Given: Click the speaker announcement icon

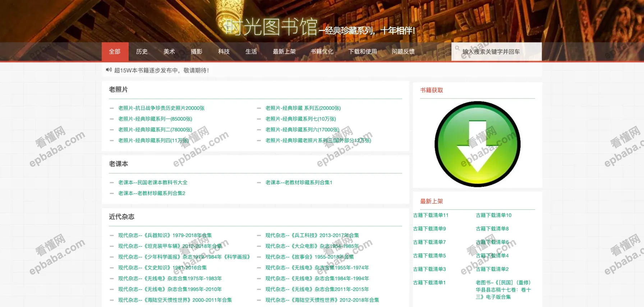Looking at the screenshot, I should (x=109, y=70).
